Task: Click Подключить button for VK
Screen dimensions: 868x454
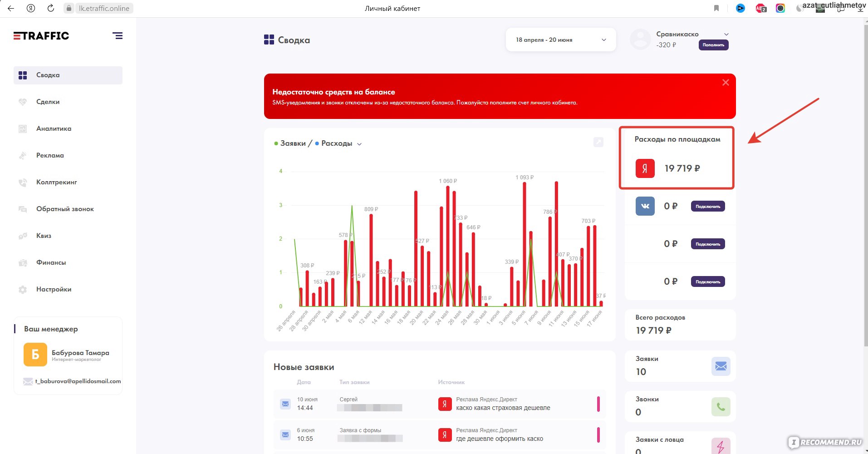Action: (x=708, y=207)
